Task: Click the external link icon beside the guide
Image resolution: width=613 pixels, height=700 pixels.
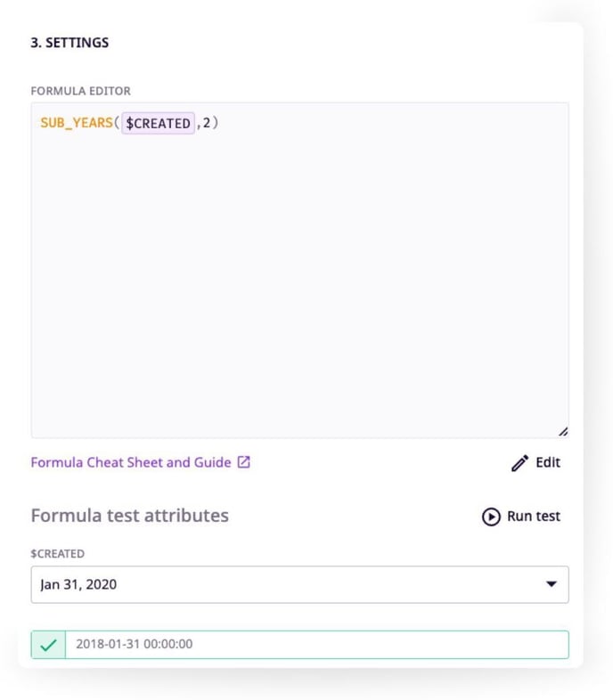Action: 243,463
